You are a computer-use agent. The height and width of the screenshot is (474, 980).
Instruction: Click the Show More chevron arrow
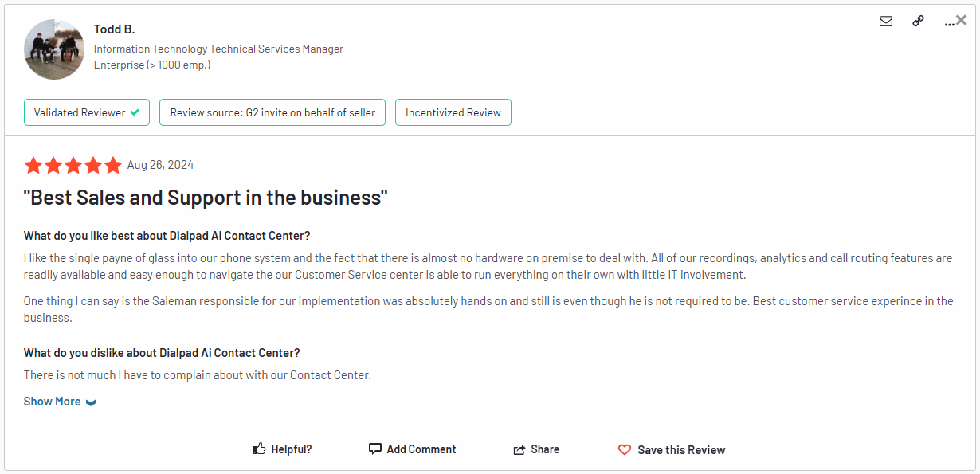pos(91,402)
